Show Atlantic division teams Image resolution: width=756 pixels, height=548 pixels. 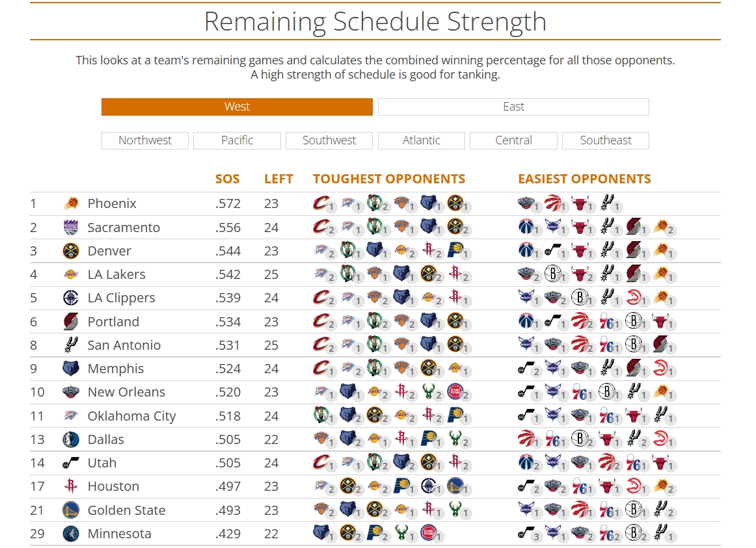[x=422, y=140]
